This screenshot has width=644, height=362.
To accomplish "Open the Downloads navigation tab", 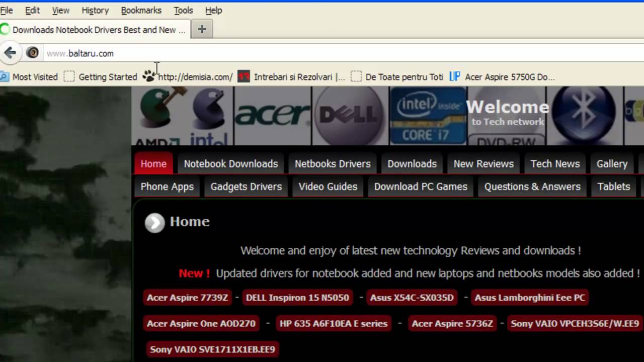I will [412, 164].
